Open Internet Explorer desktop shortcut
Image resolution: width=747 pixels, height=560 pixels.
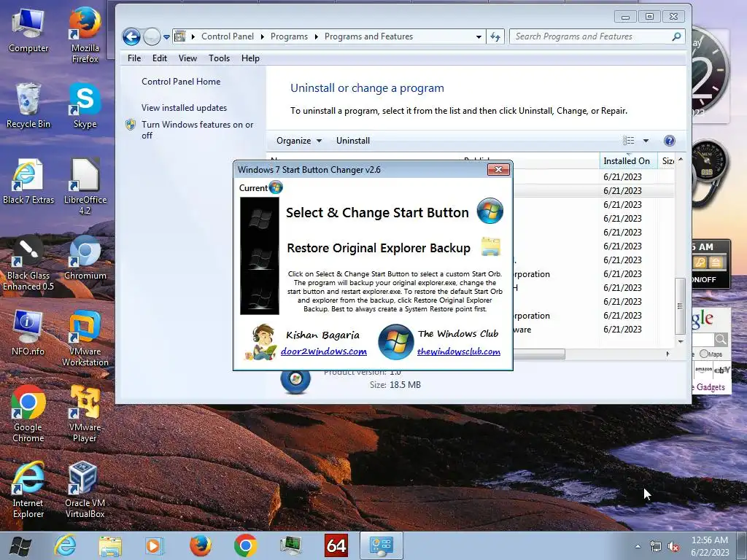28,489
